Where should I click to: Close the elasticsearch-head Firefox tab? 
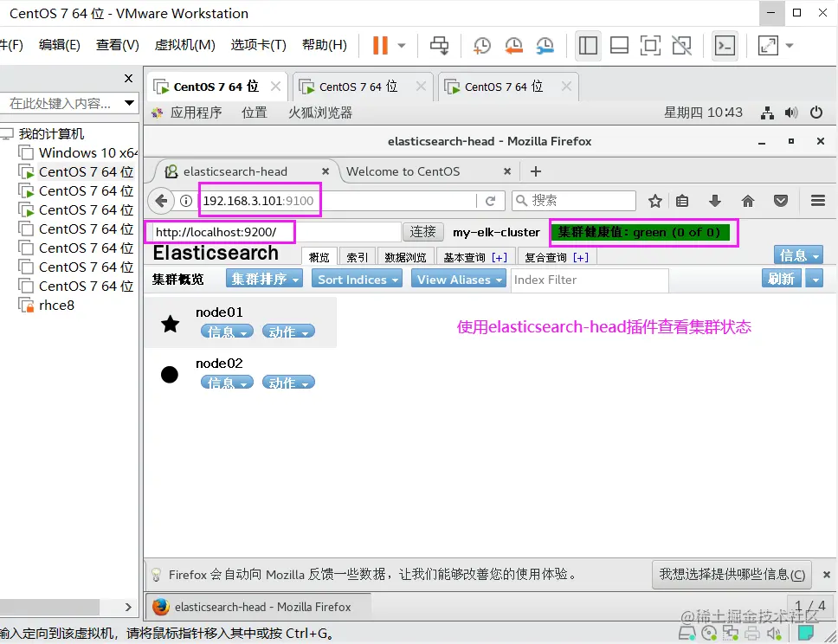coord(325,171)
